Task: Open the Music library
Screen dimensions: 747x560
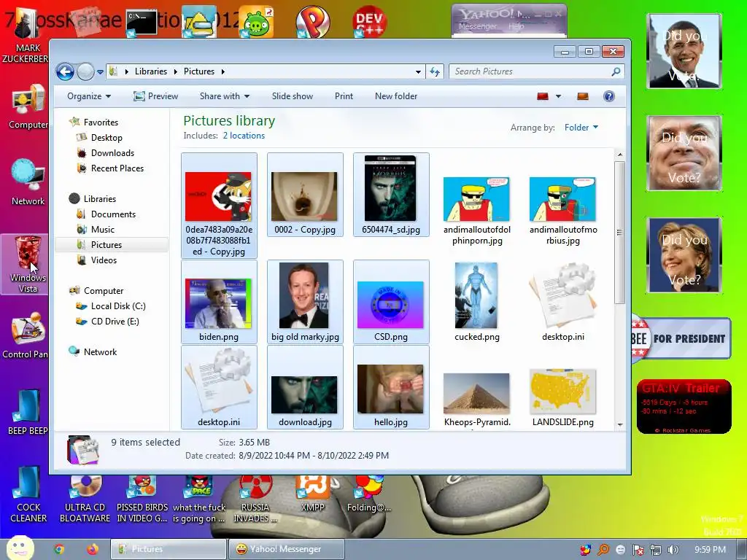Action: (x=102, y=230)
